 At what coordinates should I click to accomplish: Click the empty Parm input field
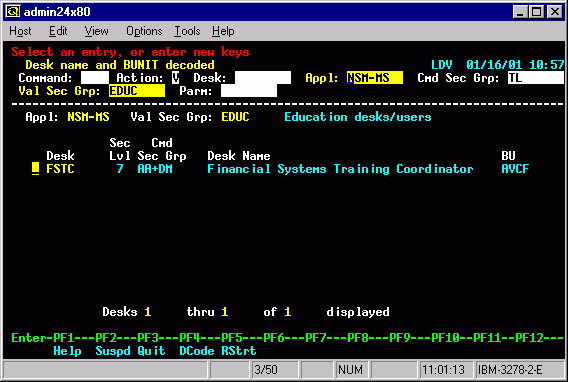[x=249, y=91]
